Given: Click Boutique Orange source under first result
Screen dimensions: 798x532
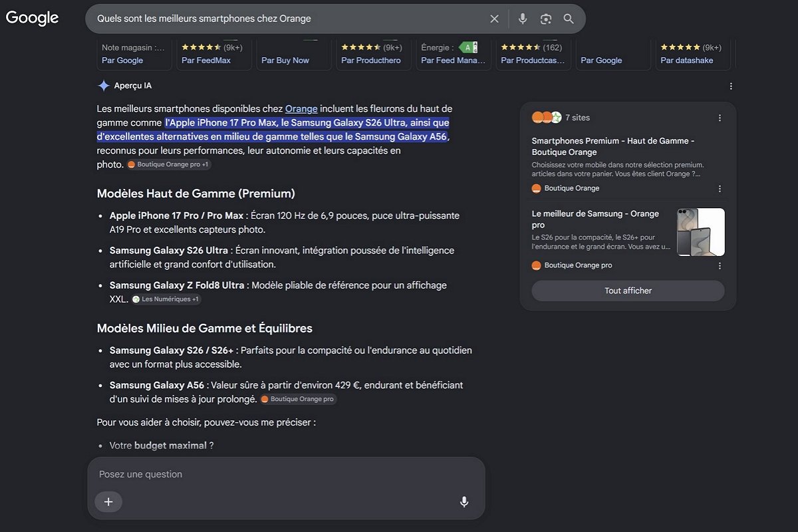Looking at the screenshot, I should (x=566, y=188).
